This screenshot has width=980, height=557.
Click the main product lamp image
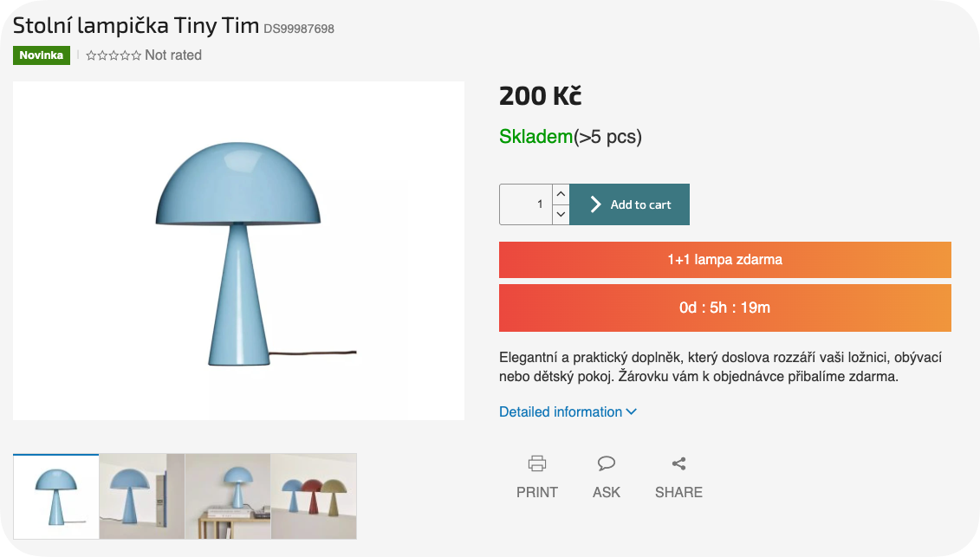[x=238, y=250]
